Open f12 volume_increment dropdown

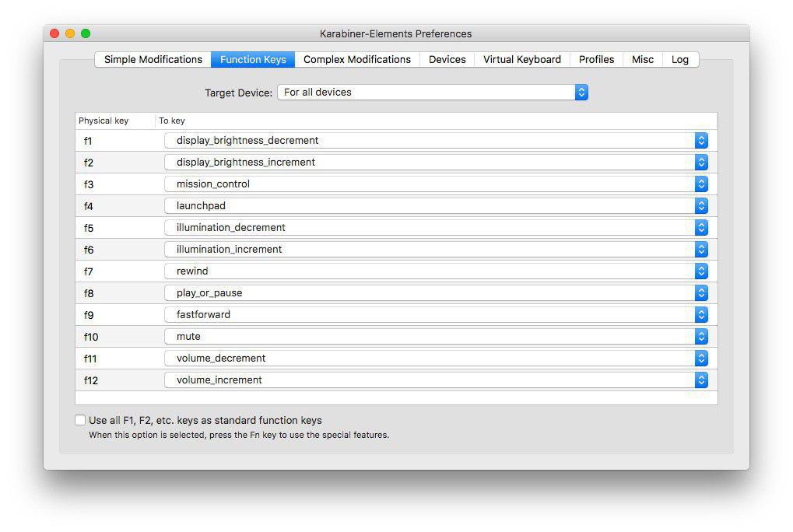tap(436, 380)
